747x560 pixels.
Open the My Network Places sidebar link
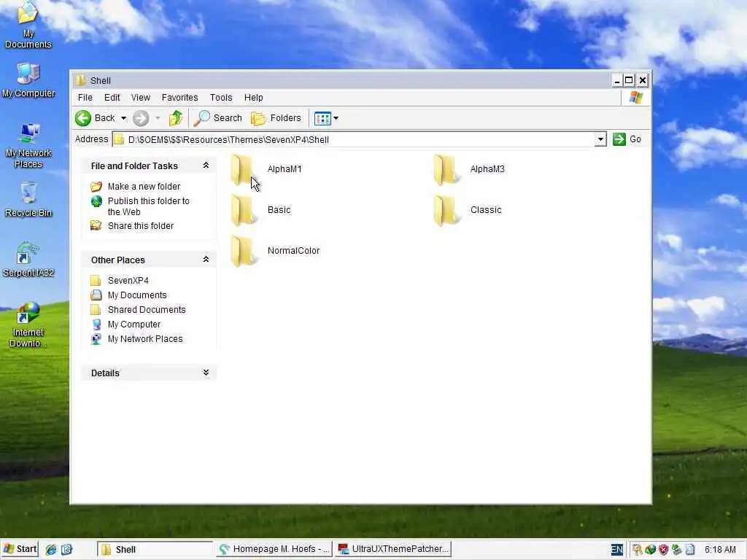[145, 339]
